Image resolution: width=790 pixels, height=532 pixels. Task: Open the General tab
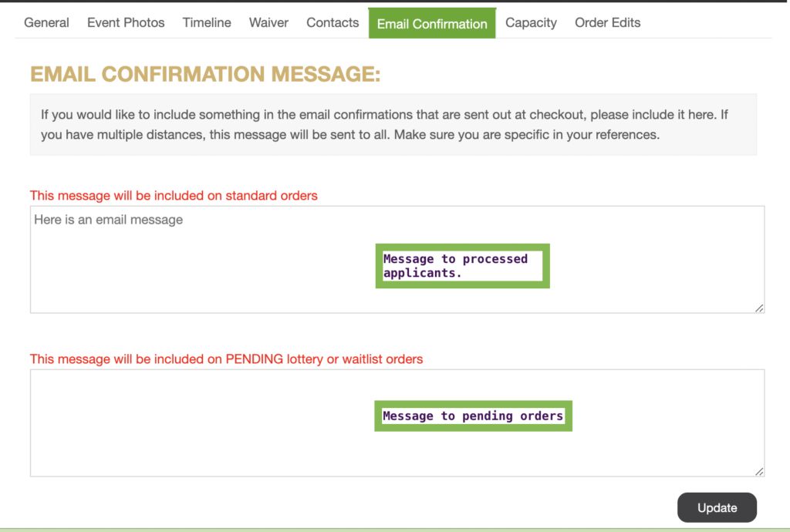(46, 22)
